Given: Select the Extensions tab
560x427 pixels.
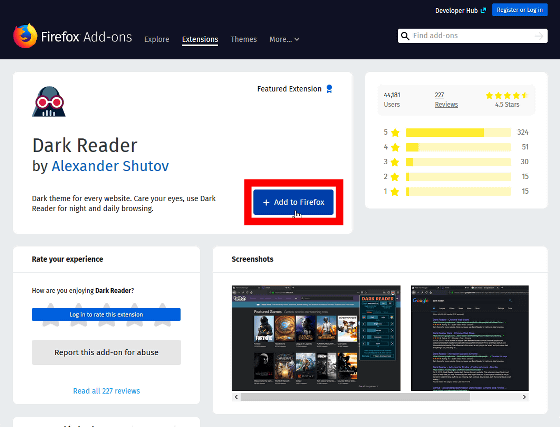Looking at the screenshot, I should pyautogui.click(x=200, y=39).
